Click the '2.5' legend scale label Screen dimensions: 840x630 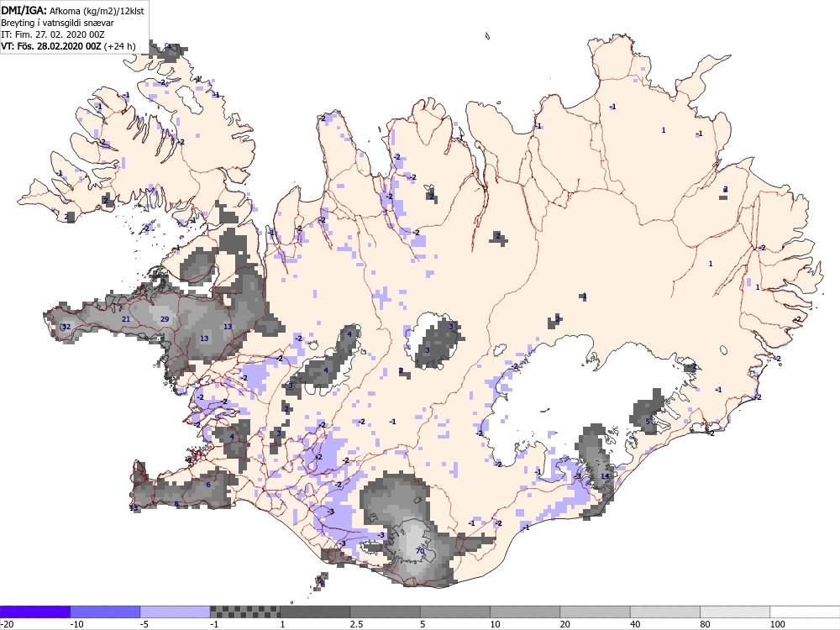(x=356, y=624)
